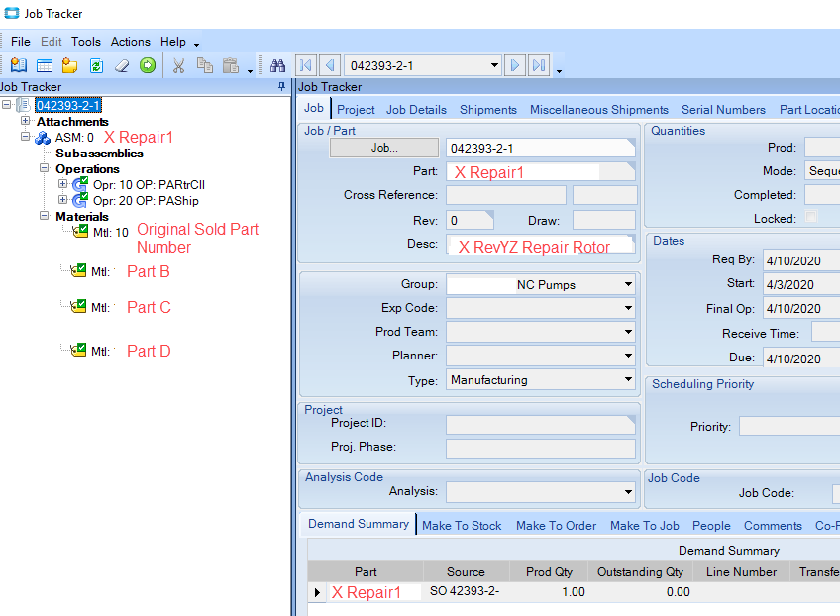Switch to the Make To Stock tab
Screen dimensions: 840x616
click(462, 526)
